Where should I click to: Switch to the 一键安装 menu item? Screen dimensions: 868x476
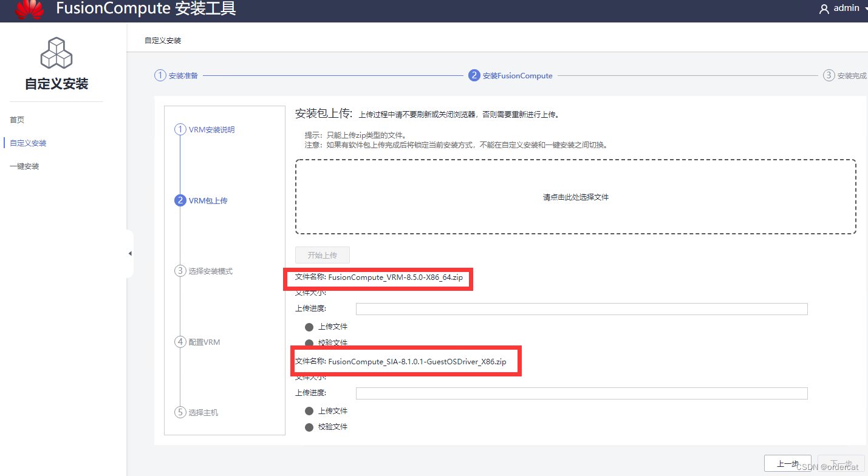[24, 166]
